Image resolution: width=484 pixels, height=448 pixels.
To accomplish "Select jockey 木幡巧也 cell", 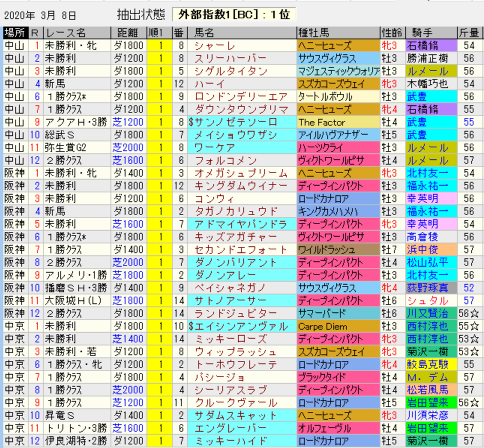I will click(x=427, y=84).
